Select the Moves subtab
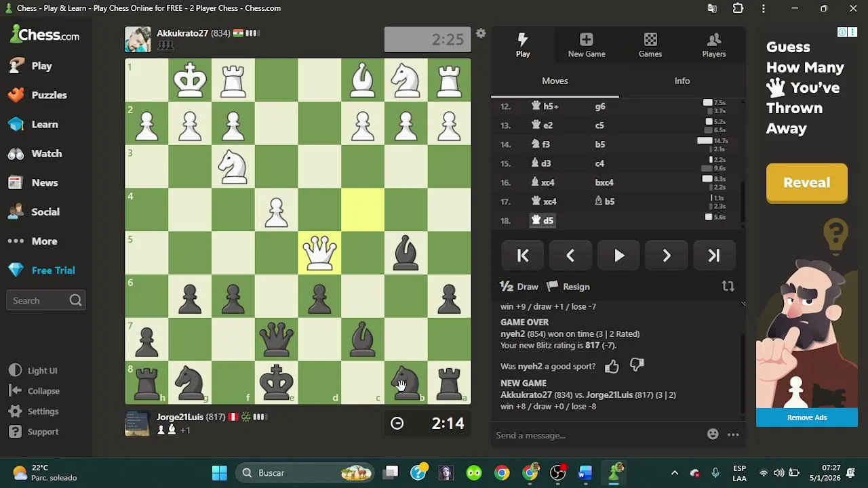868x488 pixels. pos(555,81)
